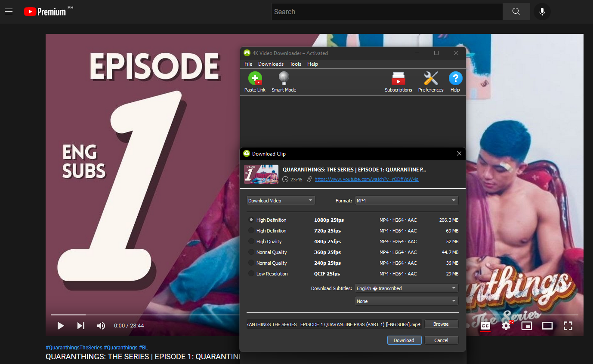The width and height of the screenshot is (593, 364).
Task: Open the Downloads menu
Action: click(271, 64)
